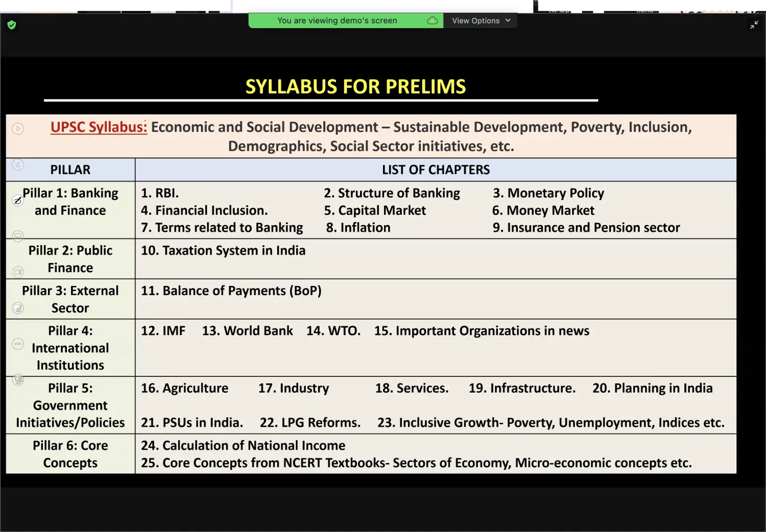Click chapter '19. Infrastructure.'
Viewport: 766px width, 532px height.
[x=522, y=389]
